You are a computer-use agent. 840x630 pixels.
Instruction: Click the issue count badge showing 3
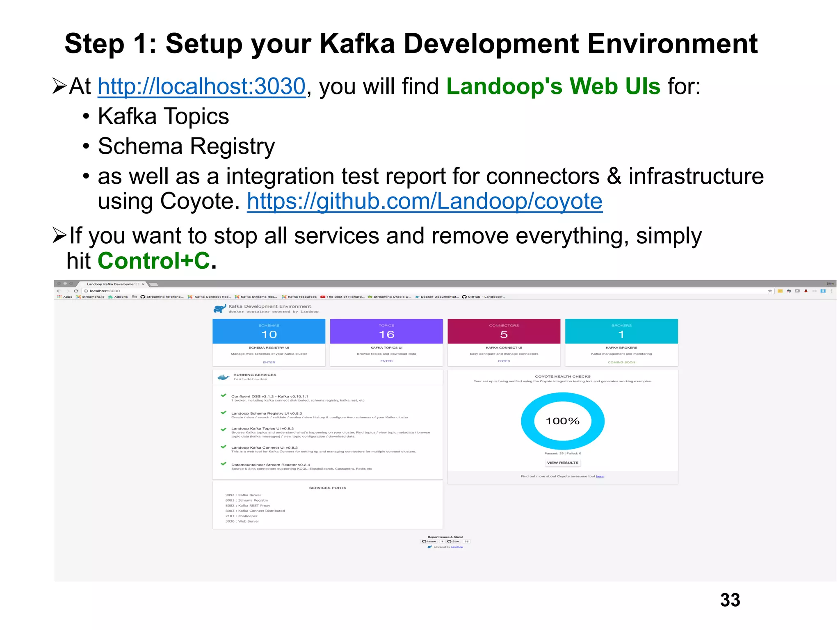[442, 541]
